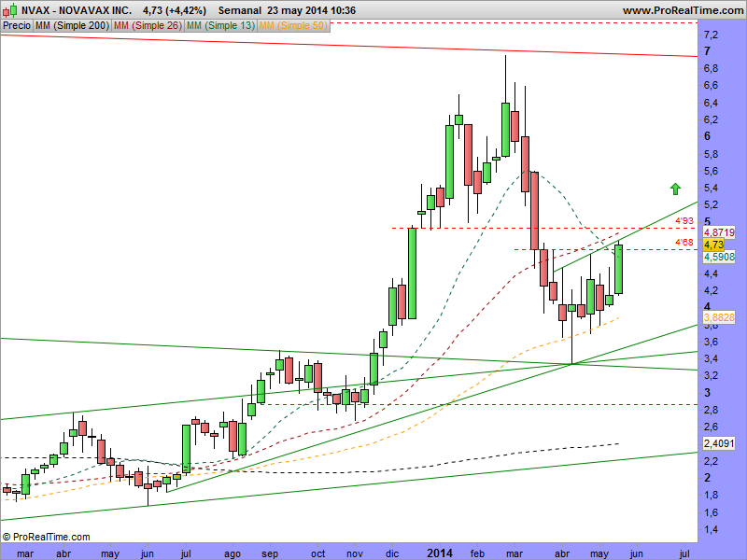Click the jul label at axis right end
Viewport: 747px width, 560px height.
[x=684, y=553]
